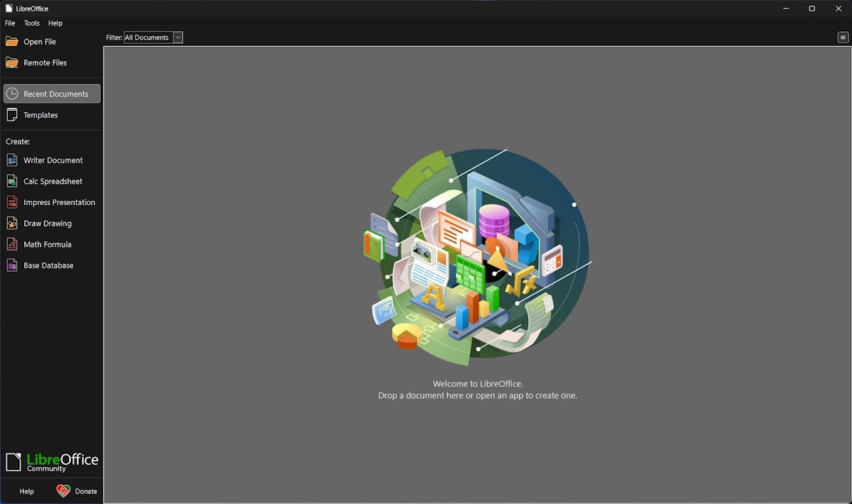This screenshot has width=852, height=504.
Task: Create a new Draw Drawing
Action: pos(48,223)
